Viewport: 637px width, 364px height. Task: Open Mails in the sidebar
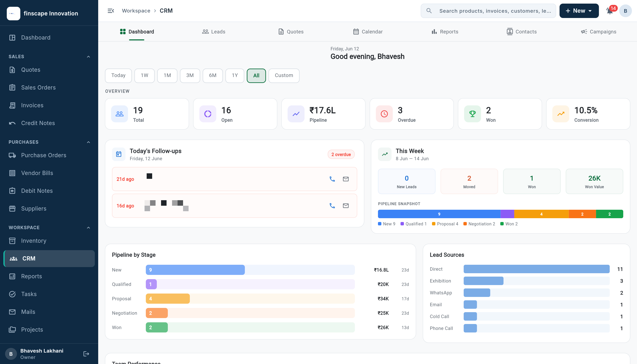(49, 312)
